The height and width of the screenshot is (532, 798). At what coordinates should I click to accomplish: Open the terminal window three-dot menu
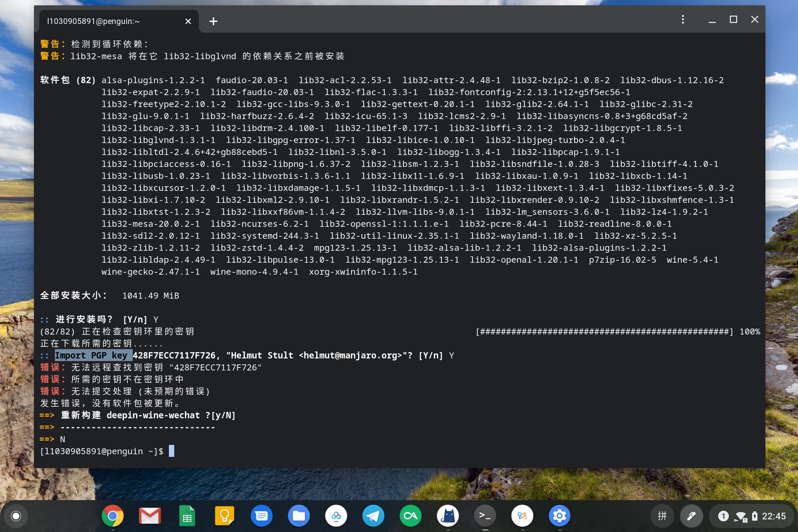[683, 19]
